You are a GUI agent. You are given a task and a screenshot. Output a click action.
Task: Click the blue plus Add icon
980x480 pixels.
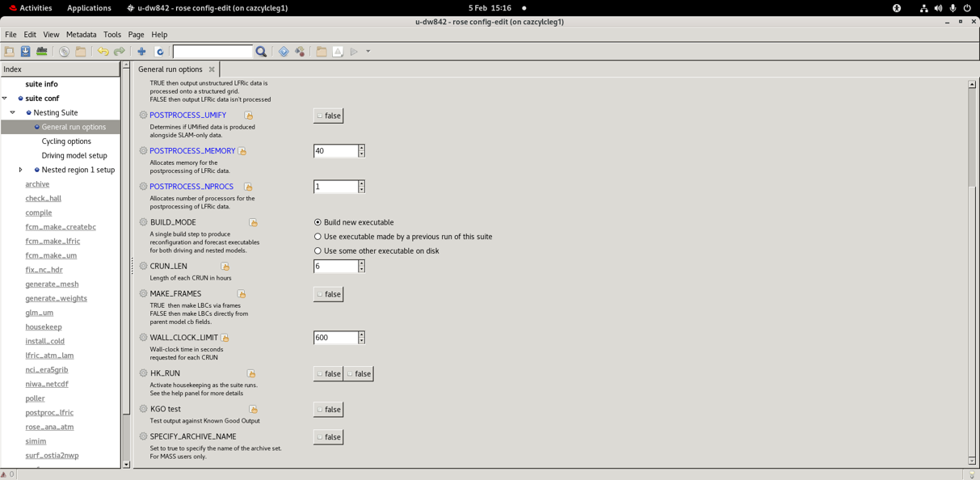point(141,52)
